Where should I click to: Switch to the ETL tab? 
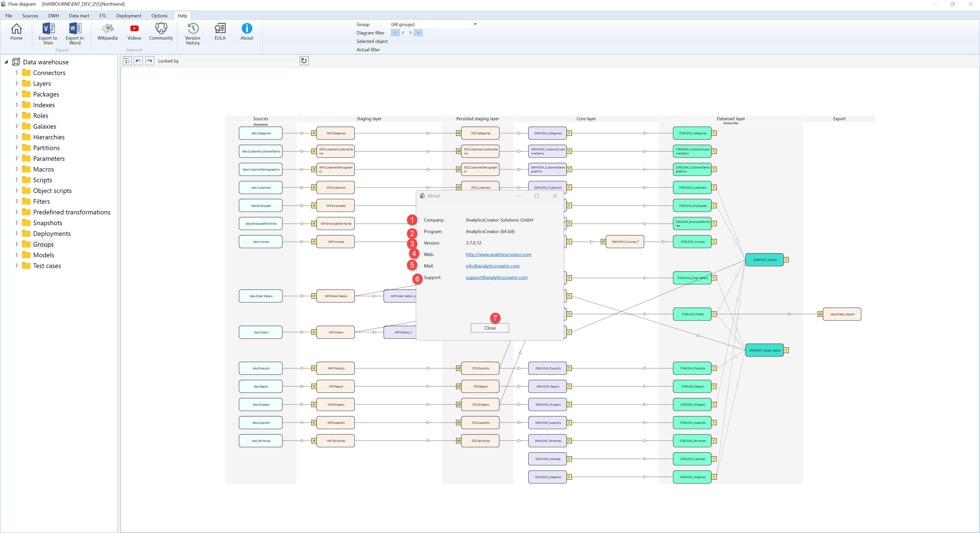(x=103, y=16)
